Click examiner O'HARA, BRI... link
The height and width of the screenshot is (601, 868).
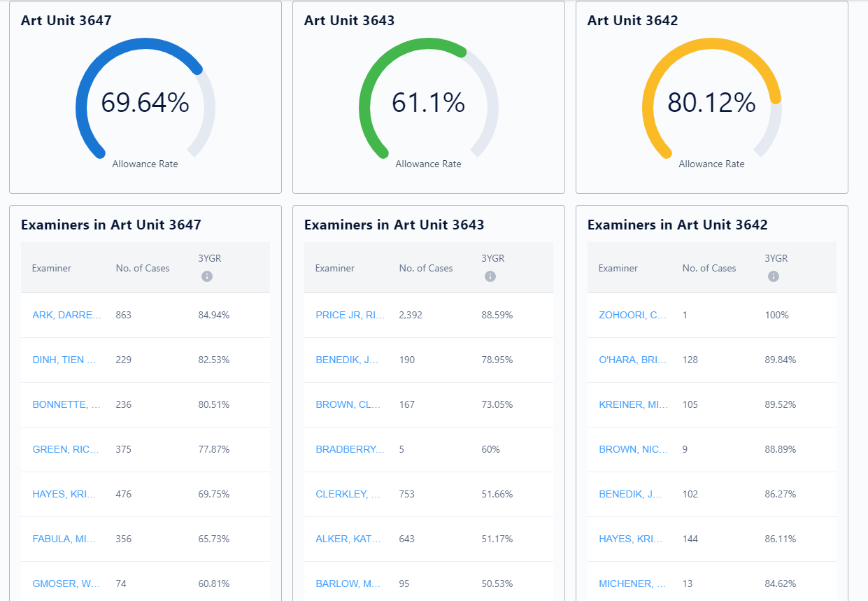632,360
